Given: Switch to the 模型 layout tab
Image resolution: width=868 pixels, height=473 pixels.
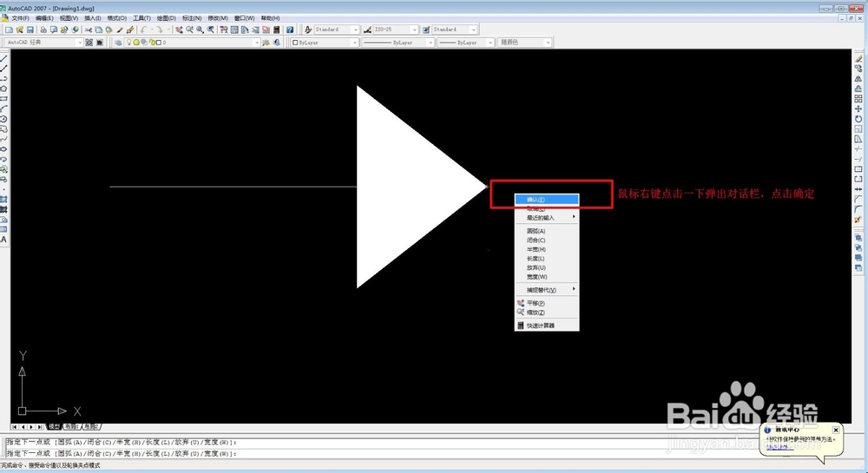Looking at the screenshot, I should tap(54, 426).
